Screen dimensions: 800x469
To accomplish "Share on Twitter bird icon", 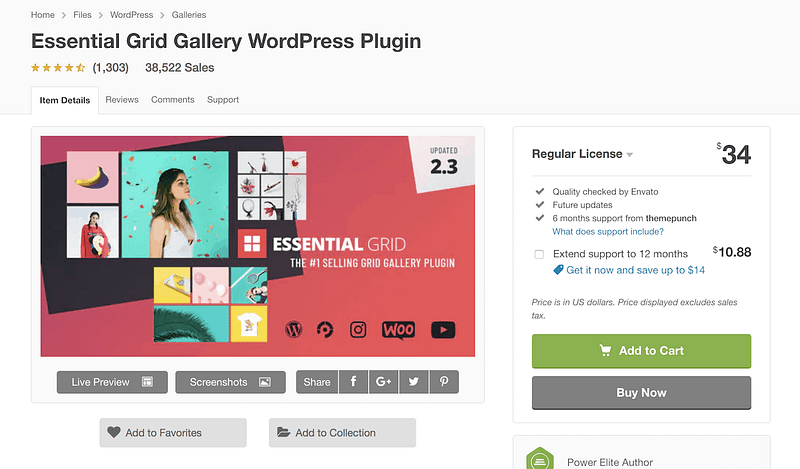I will click(x=414, y=382).
